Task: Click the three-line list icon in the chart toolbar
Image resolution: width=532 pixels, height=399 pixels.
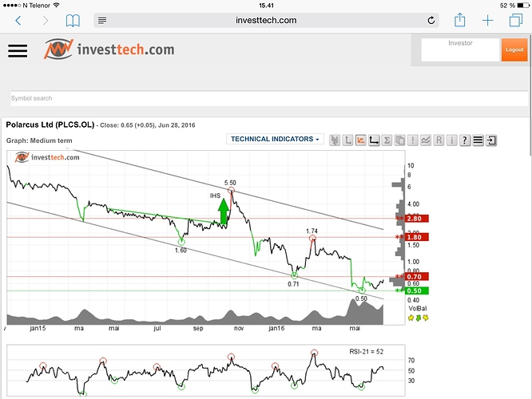Action: pos(478,140)
